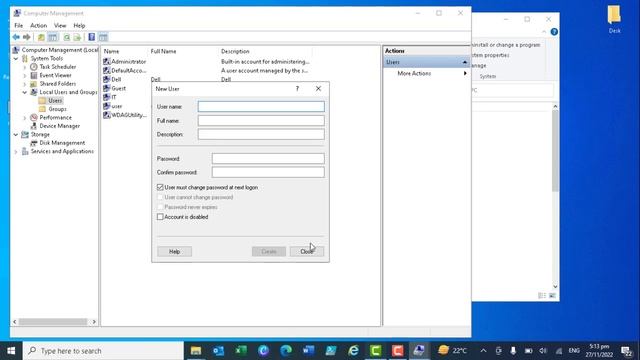640x360 pixels.
Task: Select the Users folder in tree
Action: pyautogui.click(x=55, y=100)
